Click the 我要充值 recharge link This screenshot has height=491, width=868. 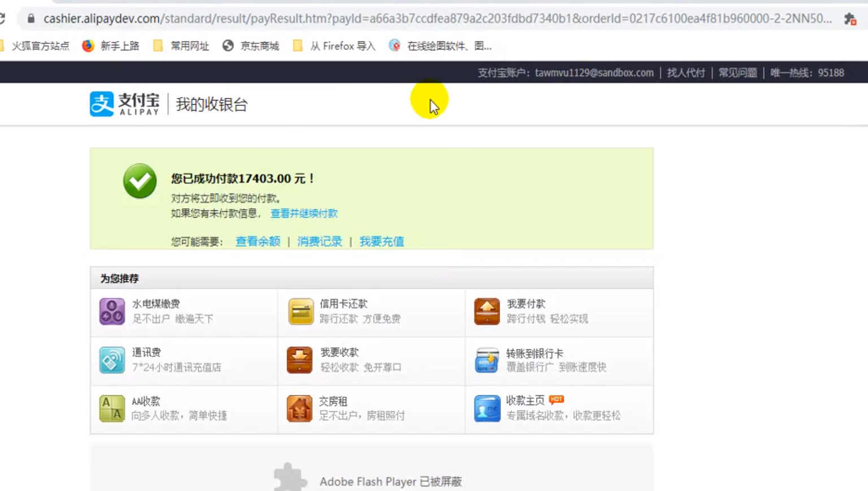tap(381, 242)
